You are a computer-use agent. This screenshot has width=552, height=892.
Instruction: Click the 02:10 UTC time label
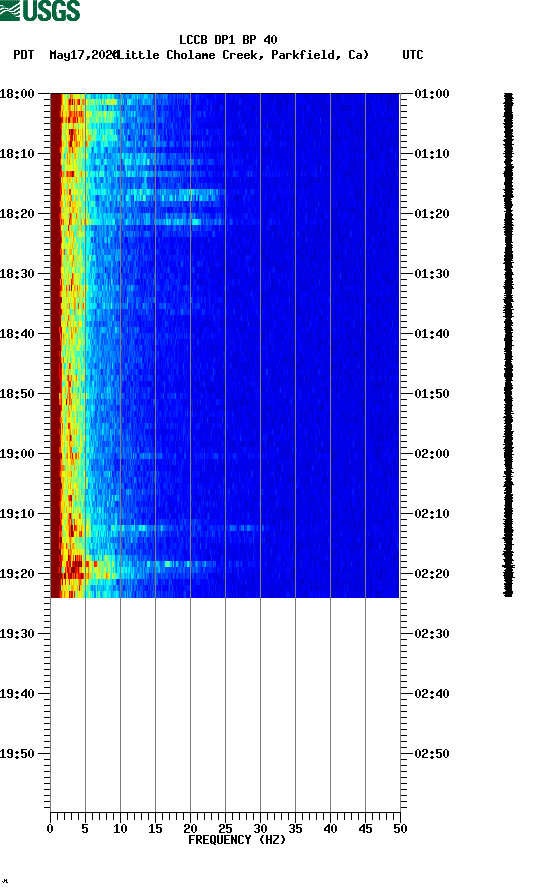coord(432,514)
